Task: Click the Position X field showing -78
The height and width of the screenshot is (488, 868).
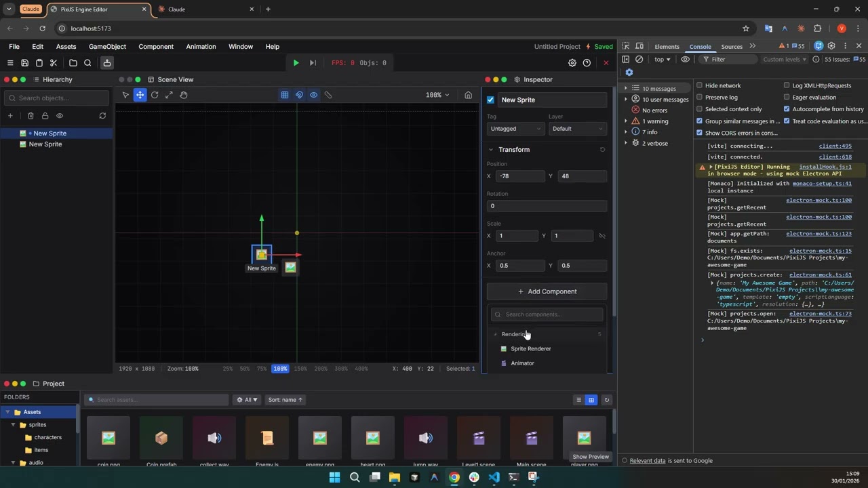Action: tap(520, 176)
